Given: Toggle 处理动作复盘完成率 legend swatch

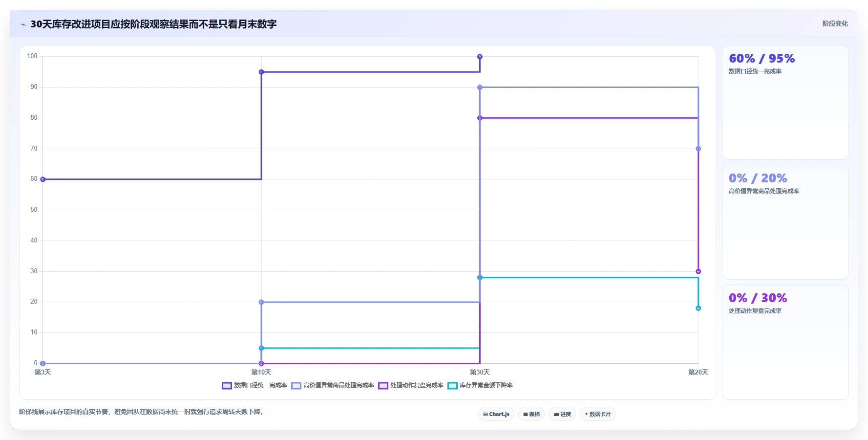Looking at the screenshot, I should pyautogui.click(x=383, y=386).
